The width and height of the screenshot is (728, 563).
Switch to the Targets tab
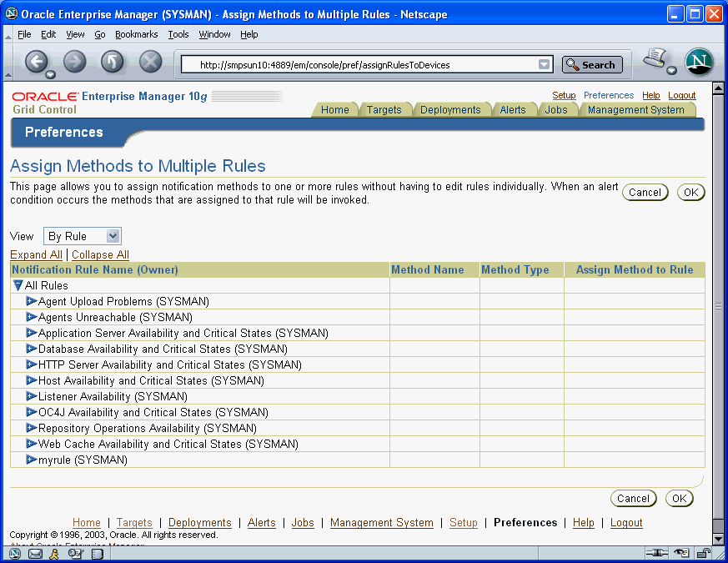(385, 109)
